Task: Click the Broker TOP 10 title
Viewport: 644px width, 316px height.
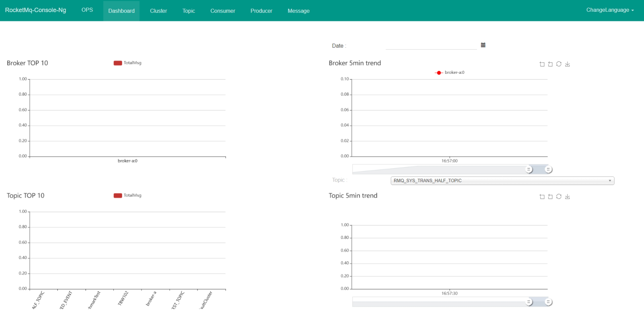Action: pyautogui.click(x=28, y=63)
